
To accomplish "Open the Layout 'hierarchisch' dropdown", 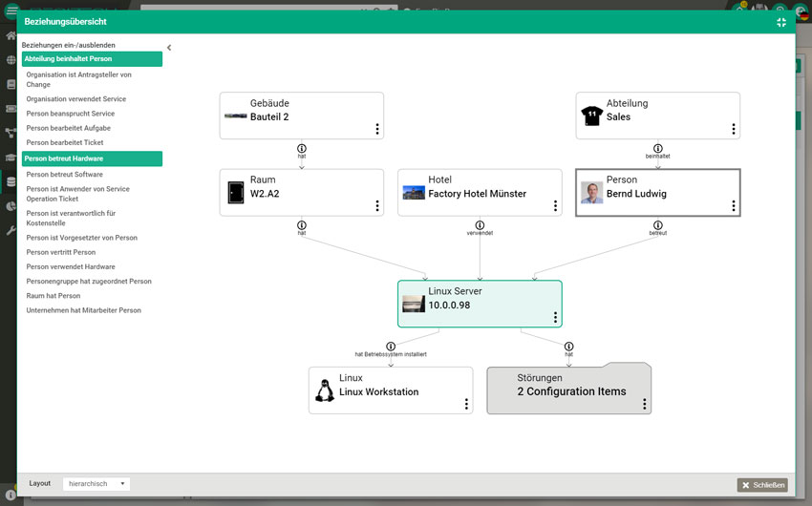I will 96,484.
